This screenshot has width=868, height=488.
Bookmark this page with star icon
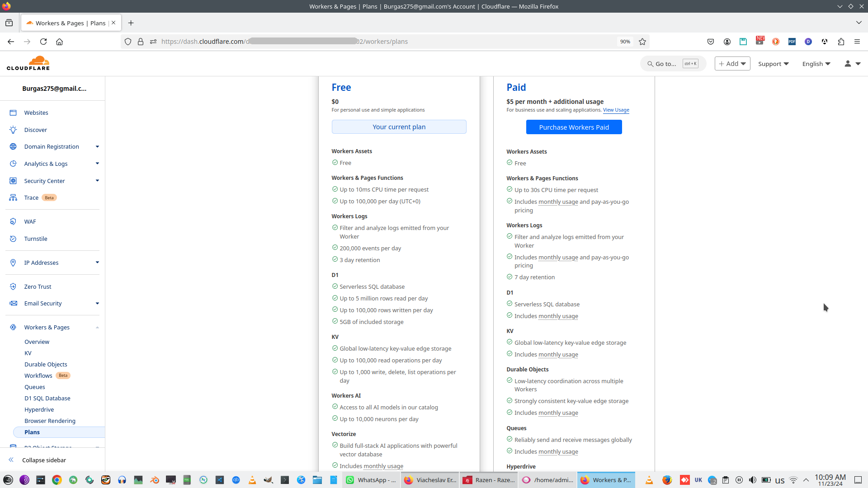[x=642, y=42]
